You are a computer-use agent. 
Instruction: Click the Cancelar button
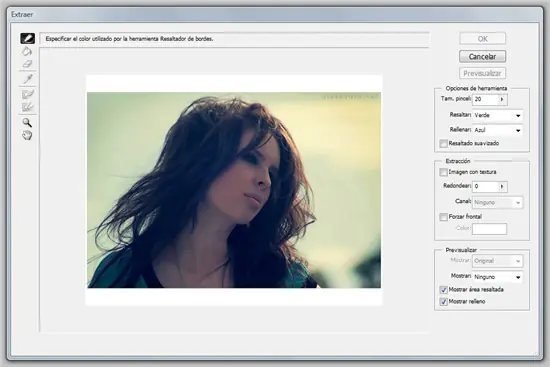pos(483,56)
